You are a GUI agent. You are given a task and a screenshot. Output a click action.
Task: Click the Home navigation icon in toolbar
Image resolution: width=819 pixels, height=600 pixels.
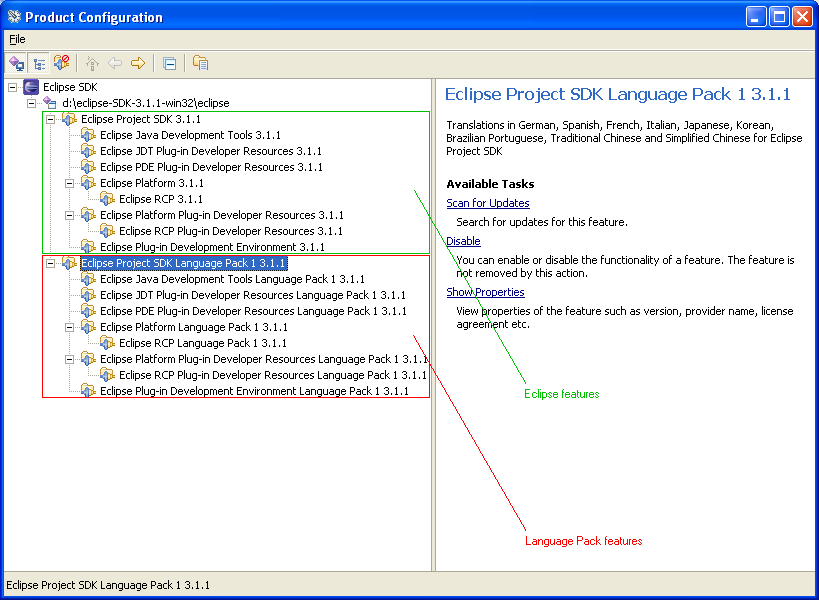pos(92,63)
